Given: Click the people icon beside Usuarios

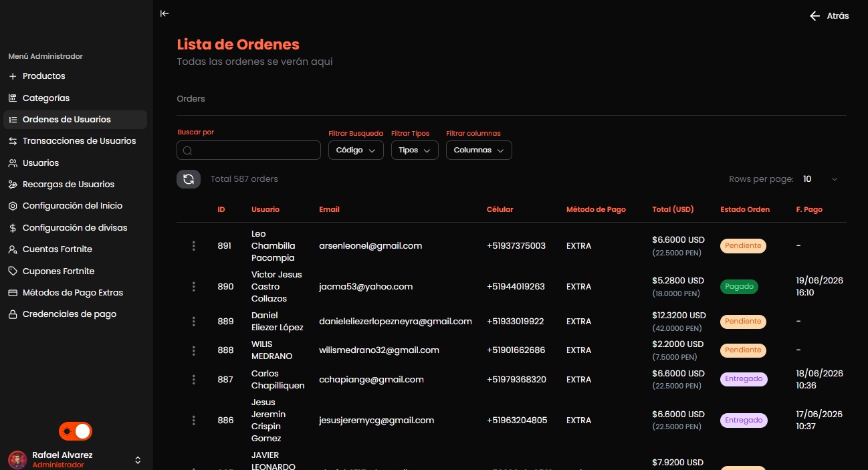Looking at the screenshot, I should [x=13, y=163].
